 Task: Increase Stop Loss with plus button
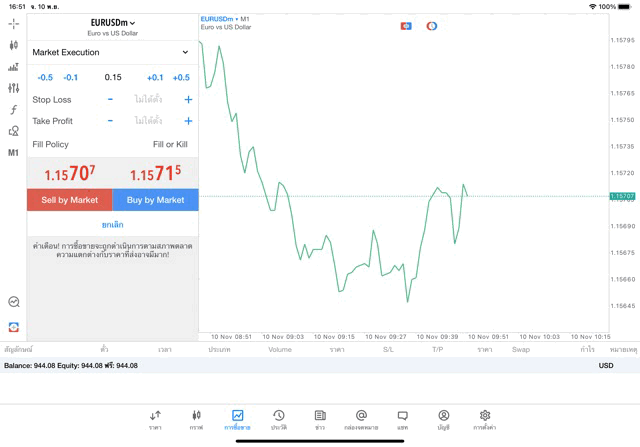(188, 100)
